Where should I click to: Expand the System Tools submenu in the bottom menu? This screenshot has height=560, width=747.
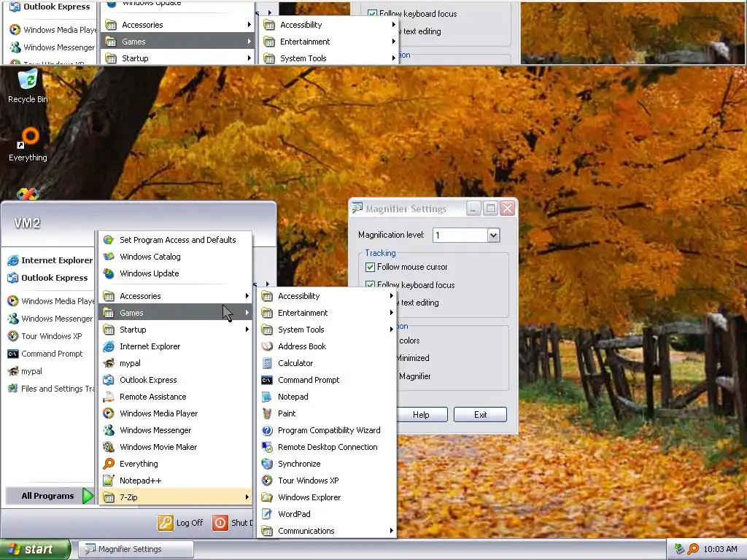327,330
